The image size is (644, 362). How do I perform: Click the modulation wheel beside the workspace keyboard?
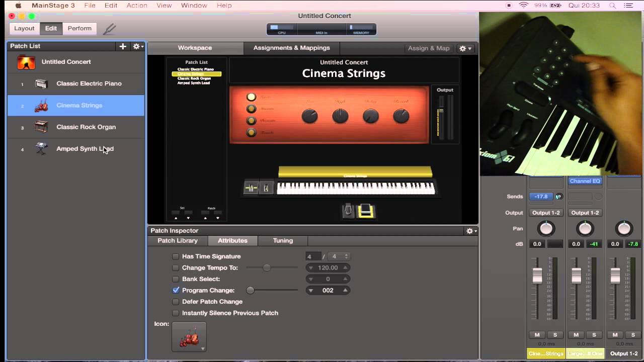pyautogui.click(x=266, y=188)
